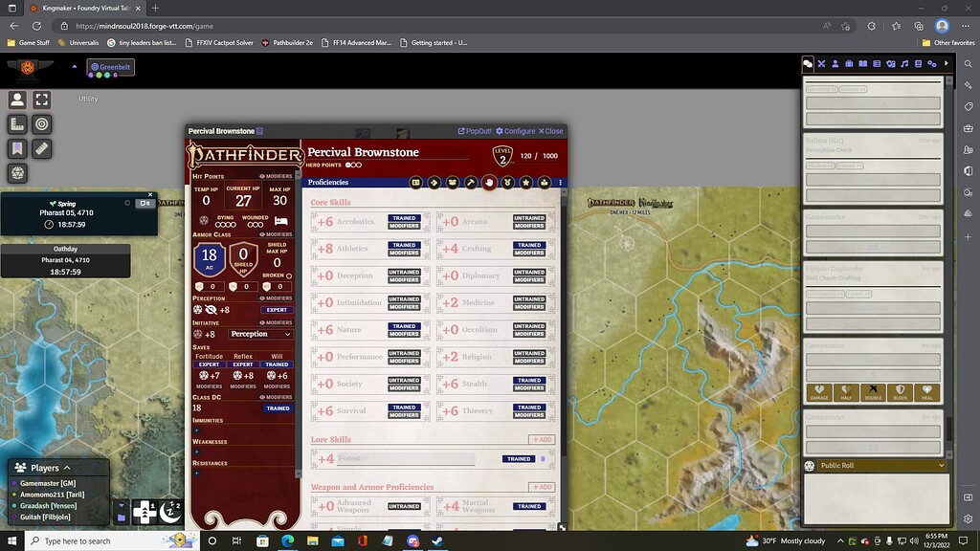
Task: Click the chat message input box
Action: 877,499
